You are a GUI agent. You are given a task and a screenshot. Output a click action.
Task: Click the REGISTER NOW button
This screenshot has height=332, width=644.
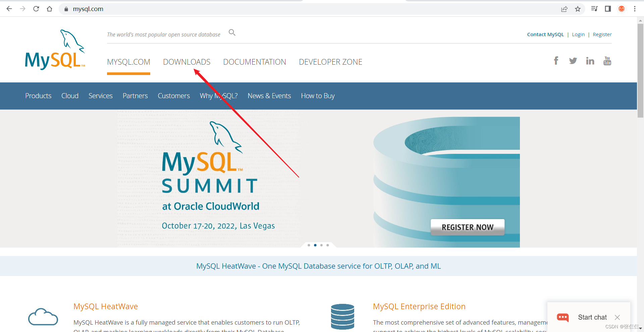[x=467, y=227]
